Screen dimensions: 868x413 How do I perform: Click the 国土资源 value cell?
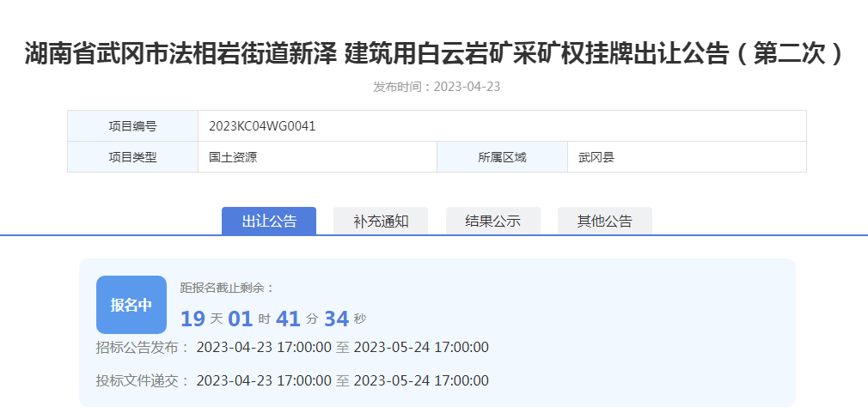pos(233,157)
